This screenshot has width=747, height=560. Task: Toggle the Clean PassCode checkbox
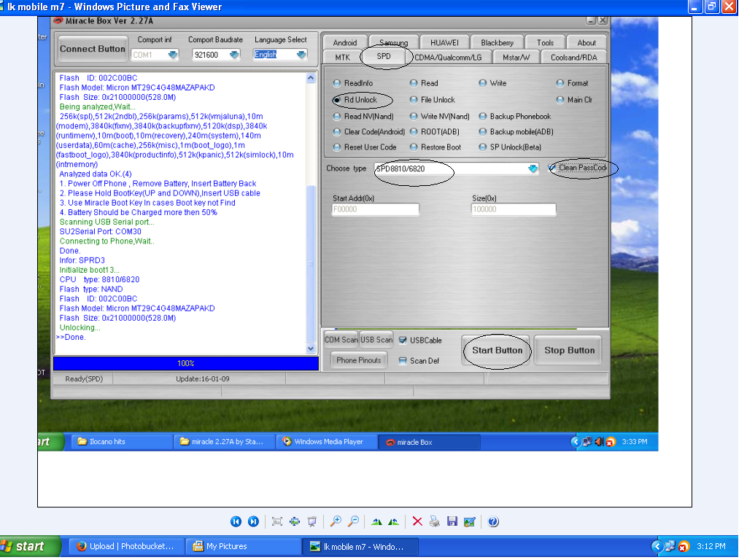click(x=552, y=168)
